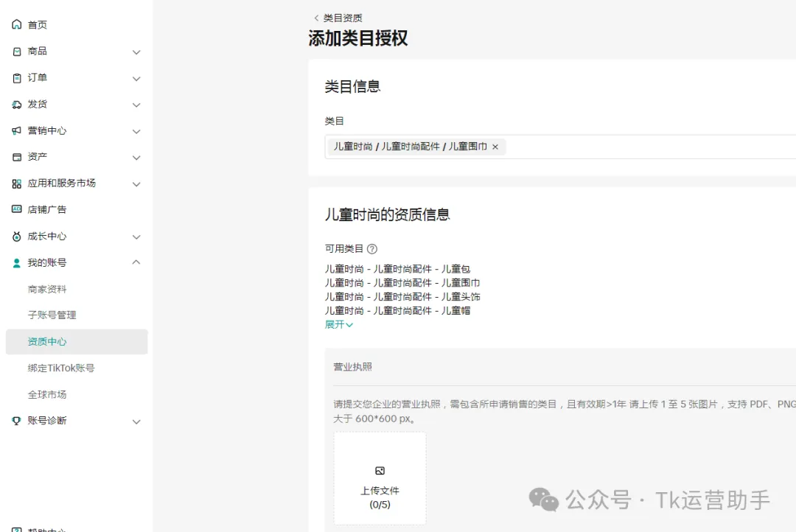Click the help icon beside 可用类目

click(372, 249)
